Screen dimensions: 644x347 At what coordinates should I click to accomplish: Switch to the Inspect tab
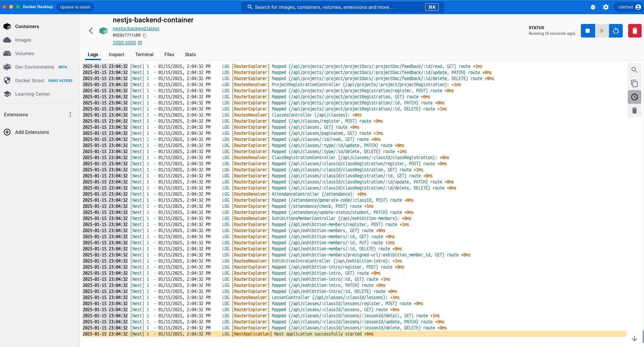point(117,54)
